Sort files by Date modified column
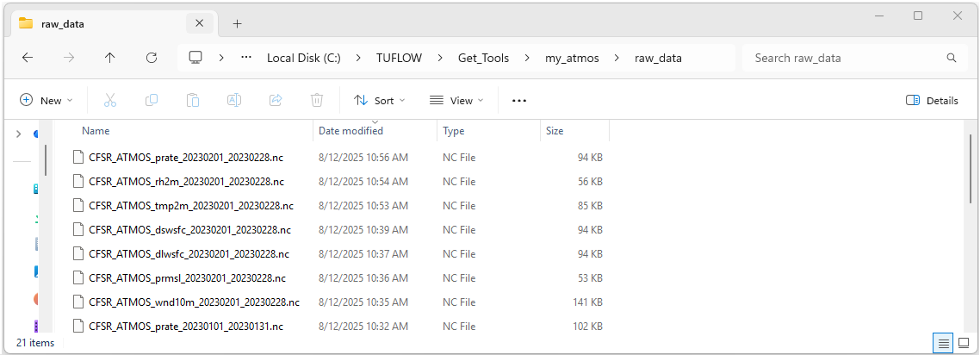This screenshot has height=355, width=980. [350, 131]
